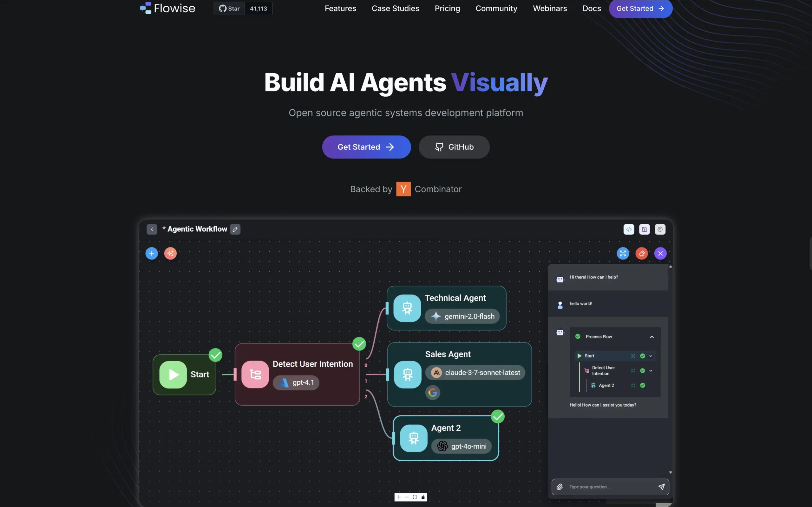
Task: Click the red eraser clear-chat button
Action: point(642,253)
